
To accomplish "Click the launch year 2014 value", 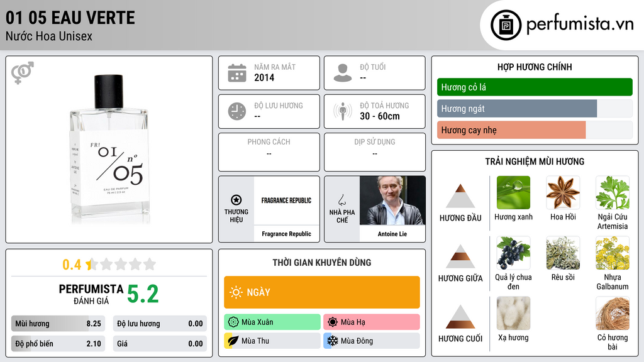I will [264, 77].
